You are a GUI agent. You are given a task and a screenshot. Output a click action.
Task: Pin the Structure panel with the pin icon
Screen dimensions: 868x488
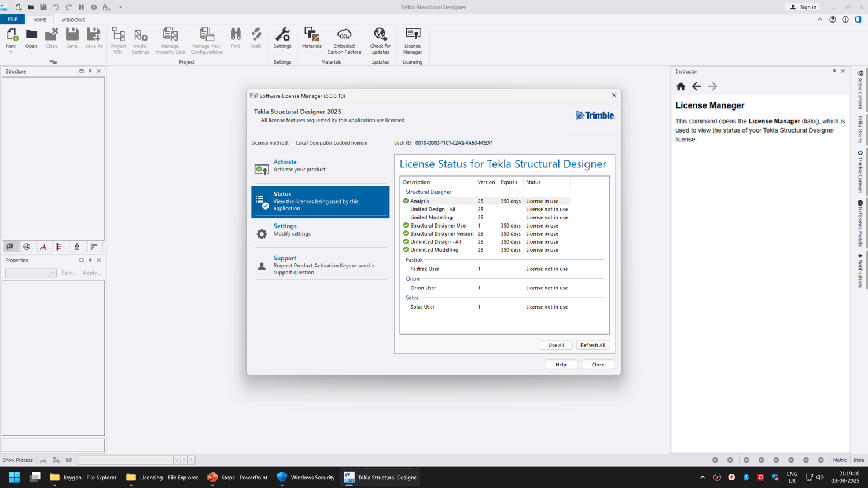point(90,71)
